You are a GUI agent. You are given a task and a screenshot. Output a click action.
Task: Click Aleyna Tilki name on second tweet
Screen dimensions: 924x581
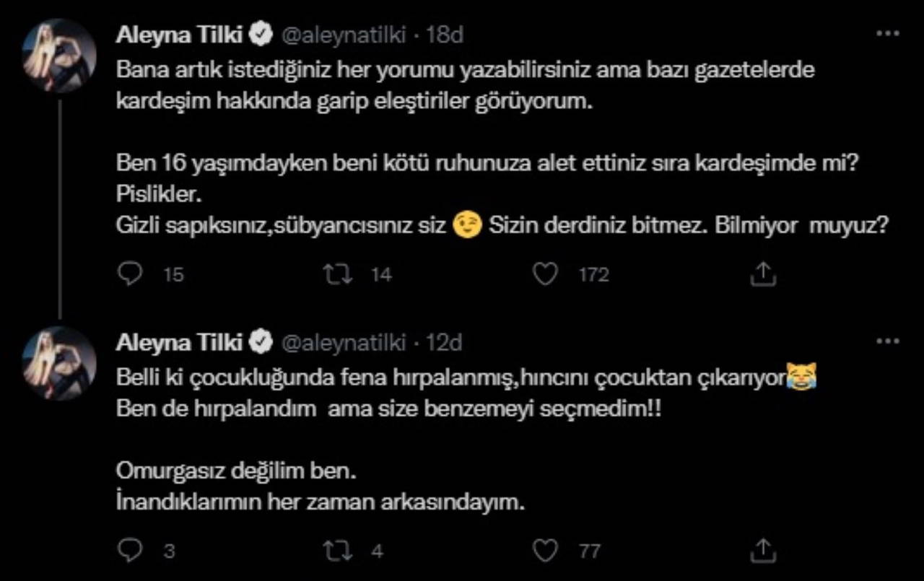(179, 343)
